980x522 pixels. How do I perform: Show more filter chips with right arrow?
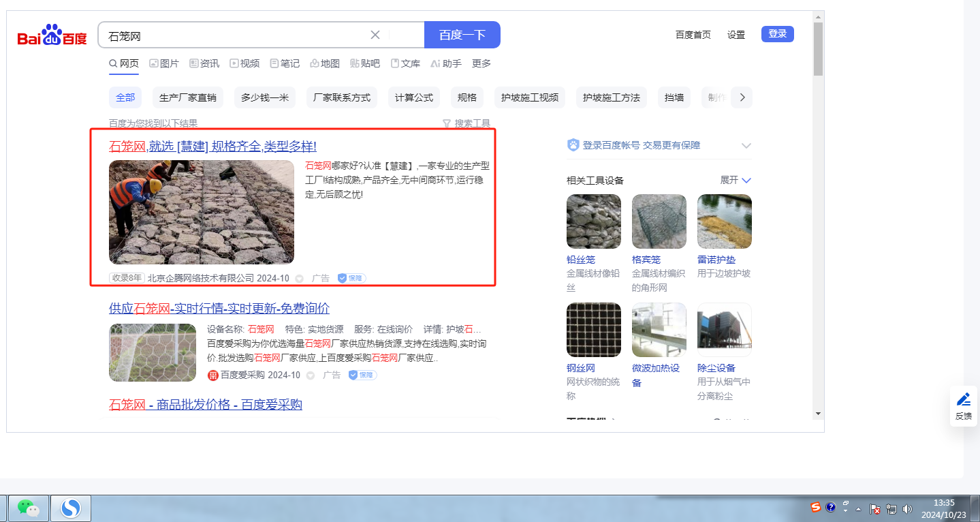click(x=742, y=97)
